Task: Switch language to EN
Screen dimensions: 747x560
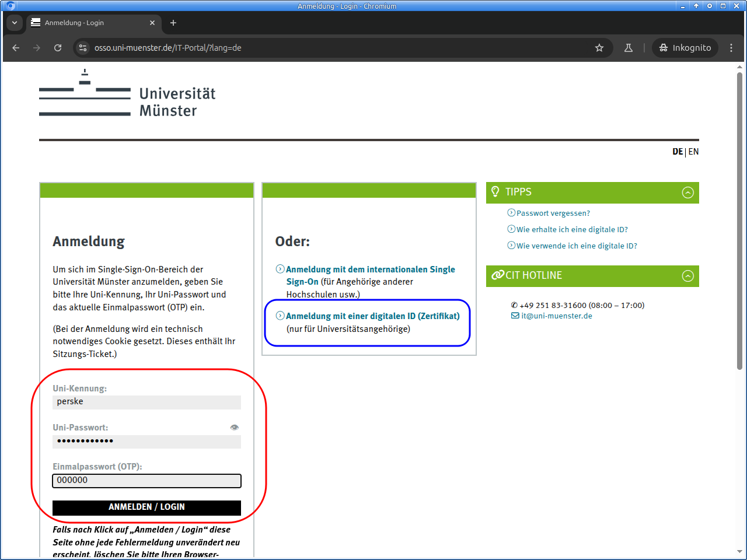Action: 693,152
